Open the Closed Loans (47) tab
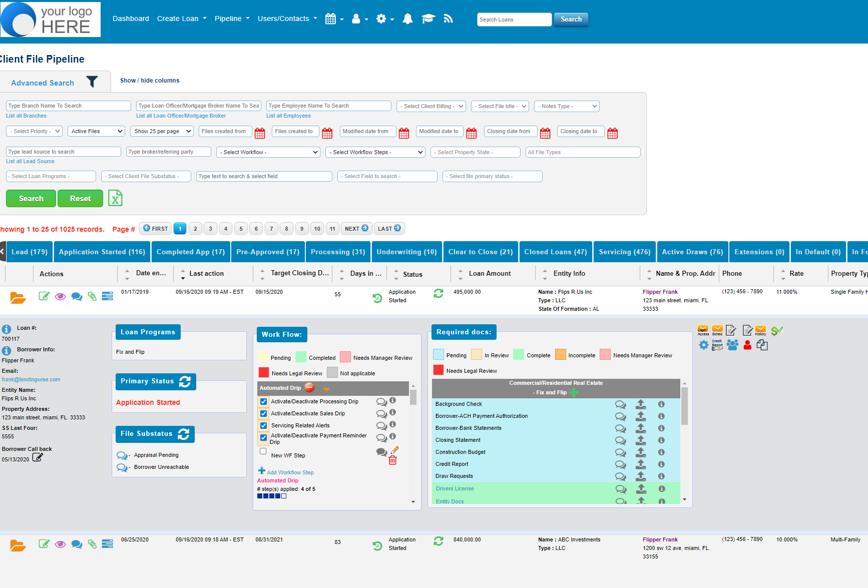The width and height of the screenshot is (868, 588). pos(556,252)
